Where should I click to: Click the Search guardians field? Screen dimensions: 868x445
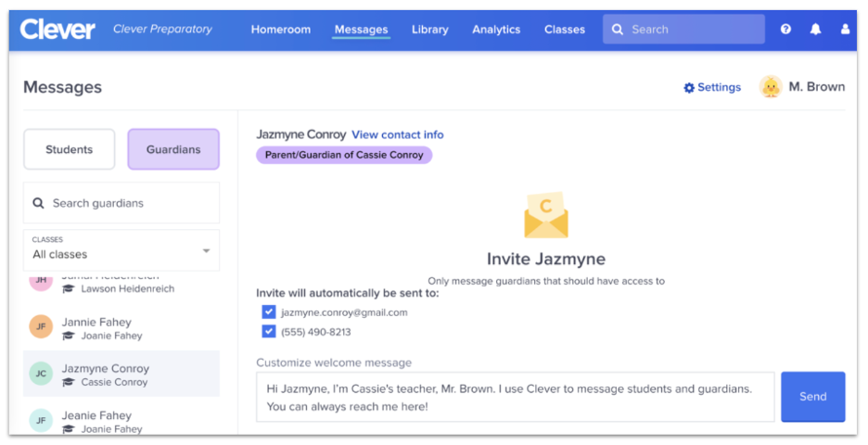[121, 203]
